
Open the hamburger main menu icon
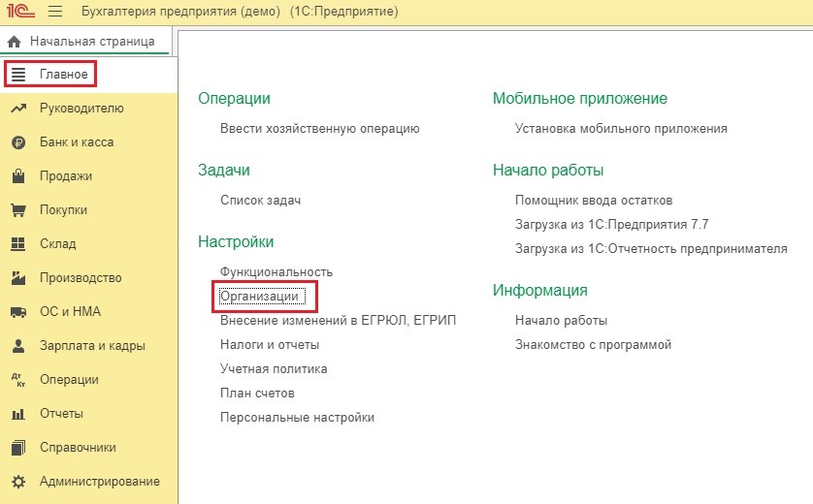(x=54, y=12)
